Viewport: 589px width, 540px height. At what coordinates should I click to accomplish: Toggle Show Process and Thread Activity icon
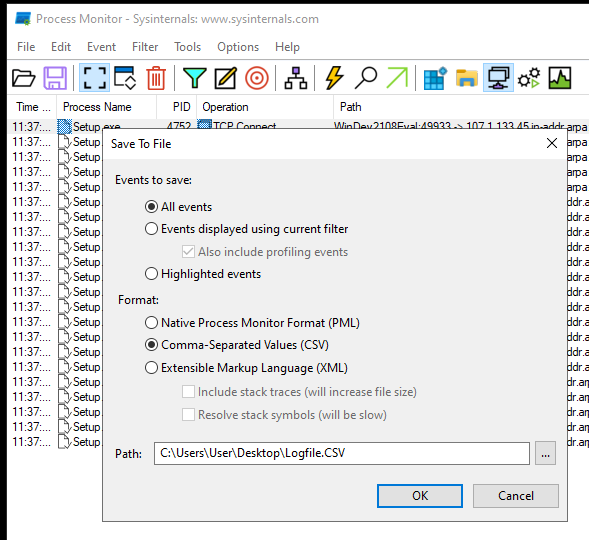pos(529,78)
